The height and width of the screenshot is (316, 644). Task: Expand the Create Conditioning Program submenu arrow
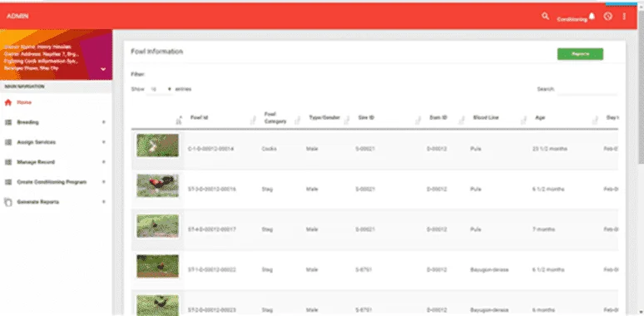coord(103,182)
